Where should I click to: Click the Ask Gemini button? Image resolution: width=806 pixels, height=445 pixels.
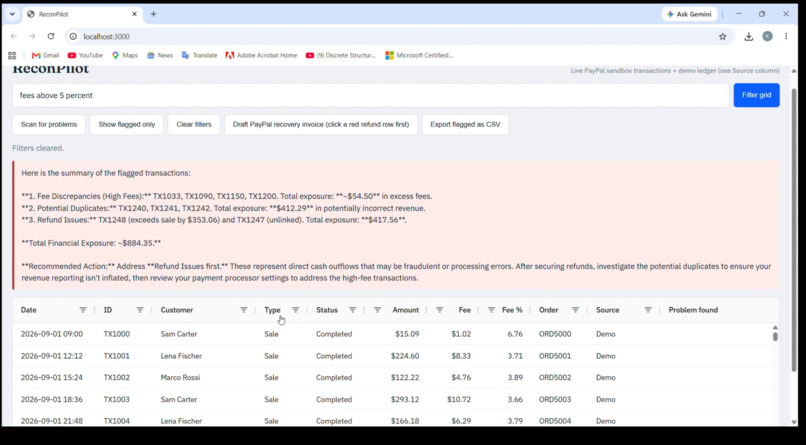coord(689,14)
